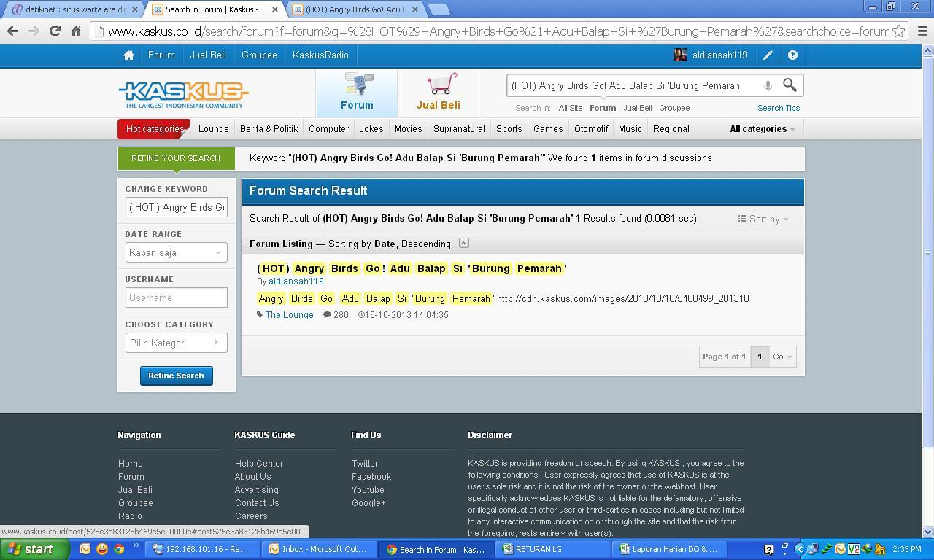The height and width of the screenshot is (560, 934).
Task: Open Groupee in the top navigation
Action: point(259,55)
